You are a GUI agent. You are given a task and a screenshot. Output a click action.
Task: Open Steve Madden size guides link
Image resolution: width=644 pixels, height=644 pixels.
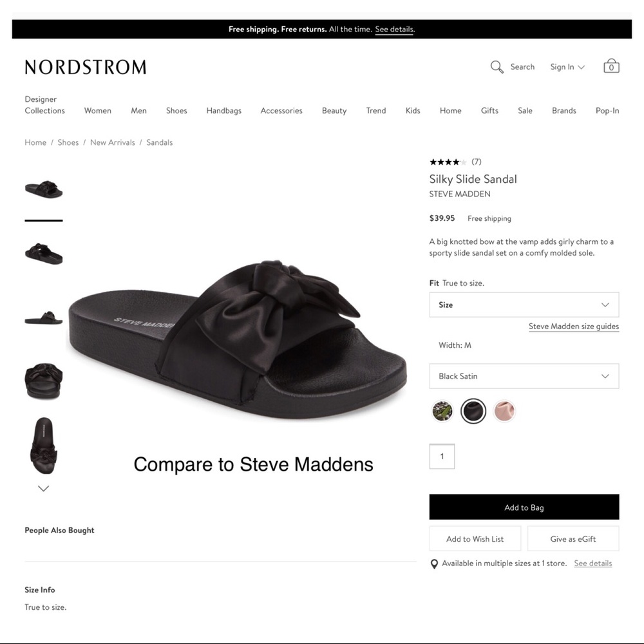click(573, 327)
